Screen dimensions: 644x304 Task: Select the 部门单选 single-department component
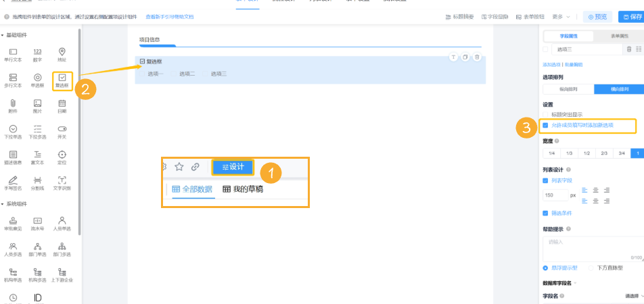[x=37, y=249]
